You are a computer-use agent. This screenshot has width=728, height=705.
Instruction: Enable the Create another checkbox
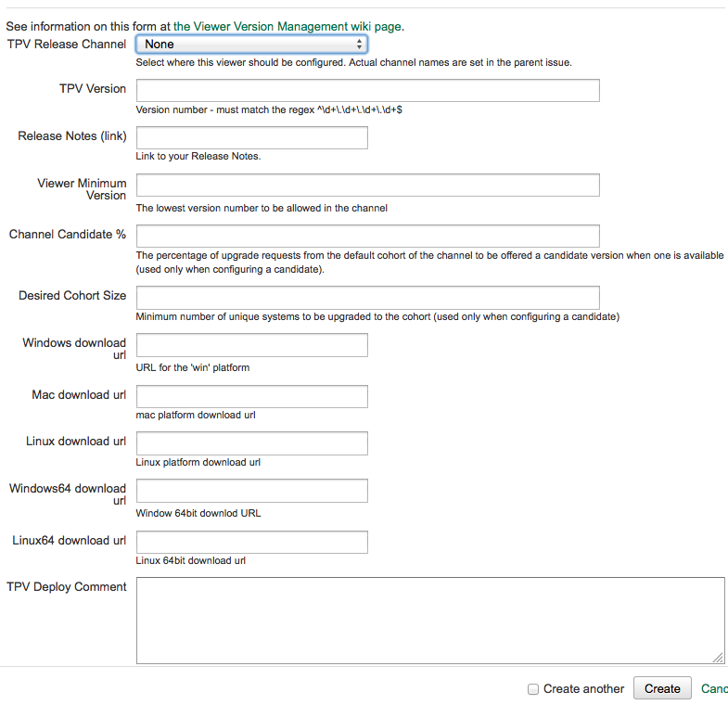click(533, 688)
